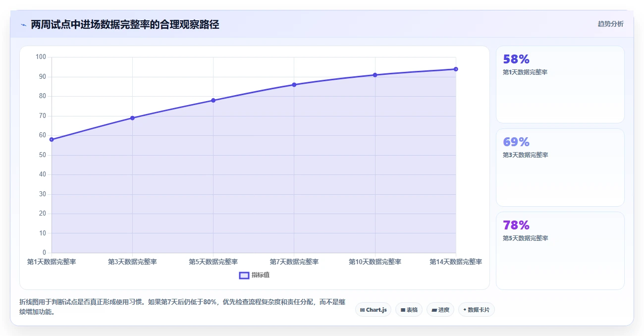Select the 进度 pill button

pyautogui.click(x=440, y=310)
